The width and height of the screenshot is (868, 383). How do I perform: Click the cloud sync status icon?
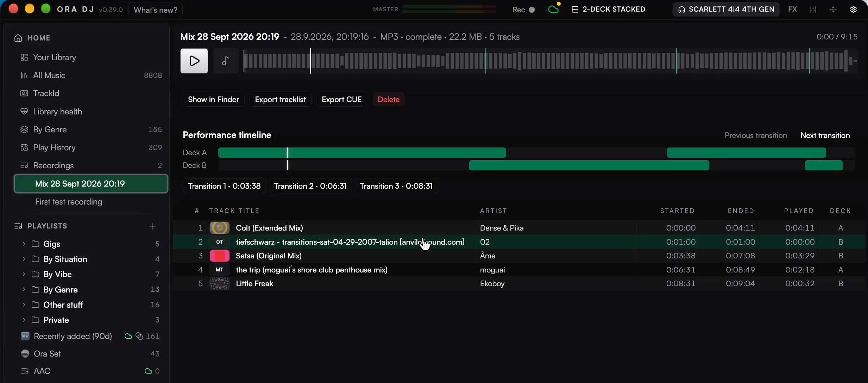554,9
